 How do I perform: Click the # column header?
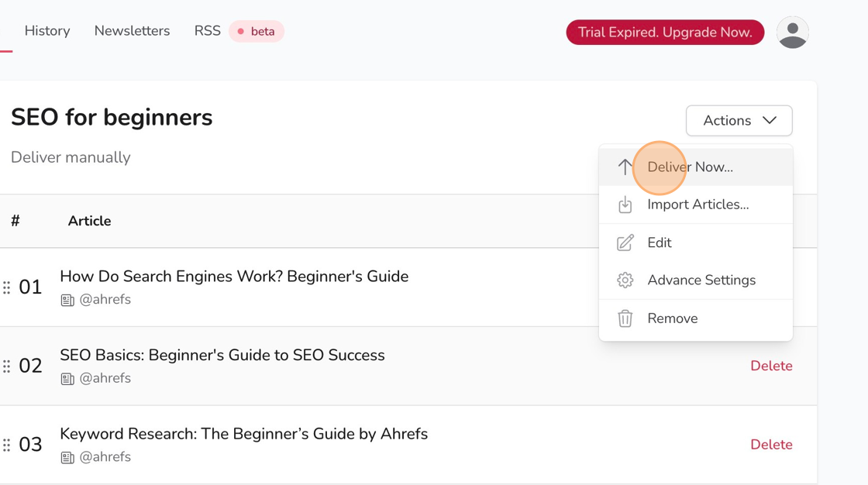15,221
